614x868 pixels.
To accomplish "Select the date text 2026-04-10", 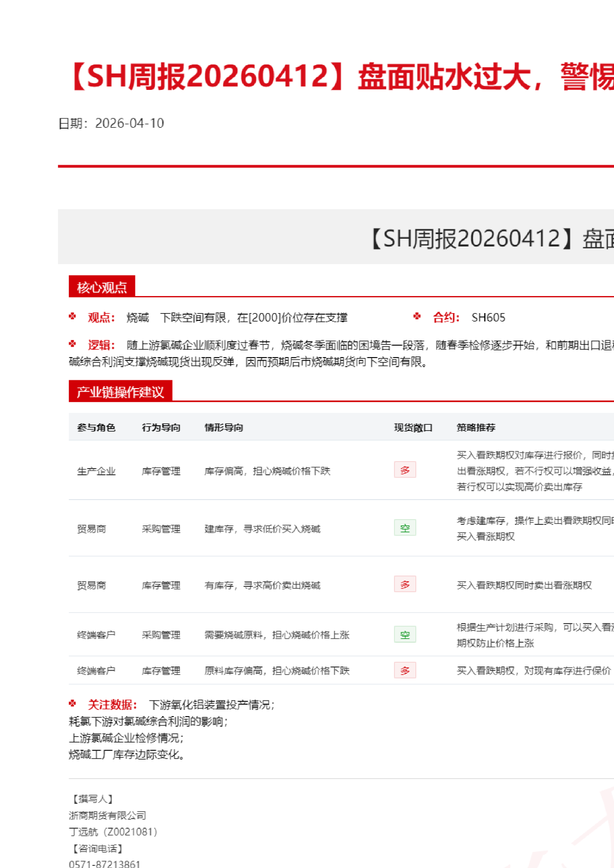I will tap(130, 123).
